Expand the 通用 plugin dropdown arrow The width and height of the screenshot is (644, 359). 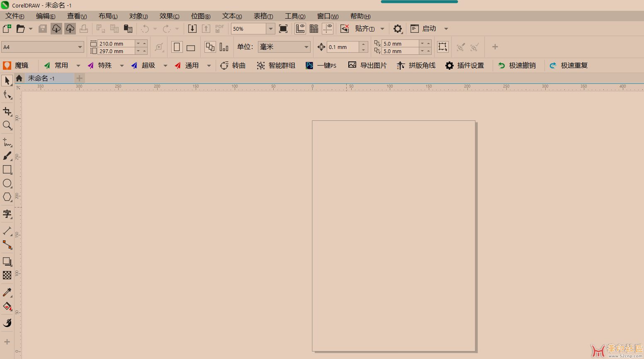tap(209, 66)
